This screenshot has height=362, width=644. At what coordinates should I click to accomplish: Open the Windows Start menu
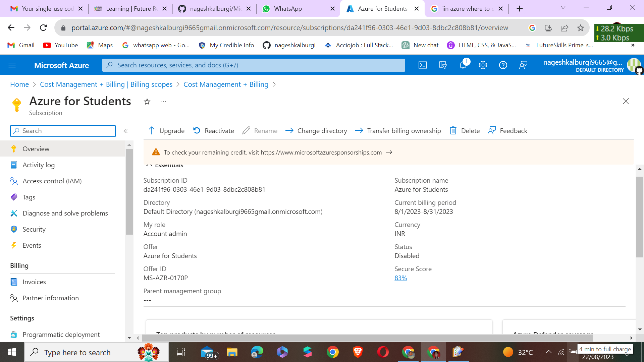(12, 352)
